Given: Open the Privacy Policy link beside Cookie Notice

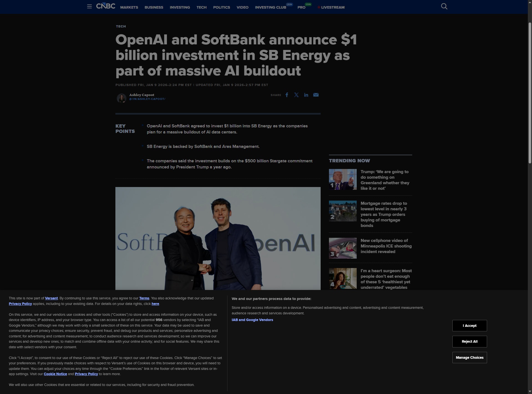Looking at the screenshot, I should [86, 374].
